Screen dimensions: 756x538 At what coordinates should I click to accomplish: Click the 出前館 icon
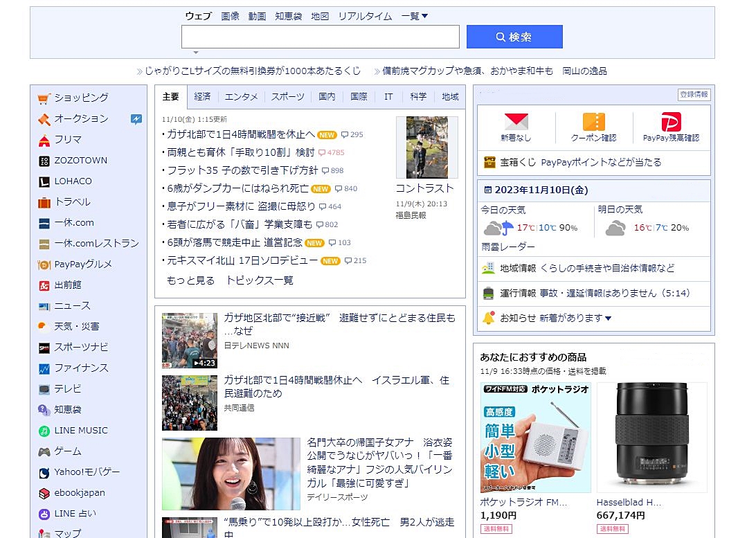(44, 286)
